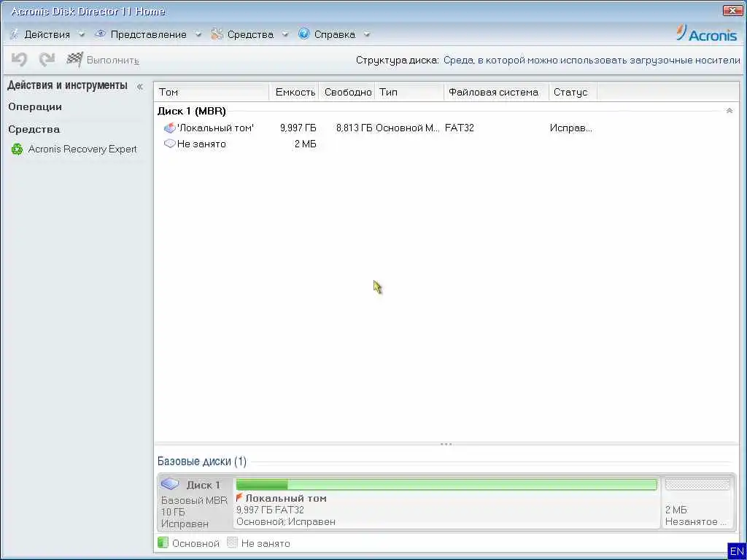Open the Действия menu
Screen dimensions: 747x560
pos(47,34)
